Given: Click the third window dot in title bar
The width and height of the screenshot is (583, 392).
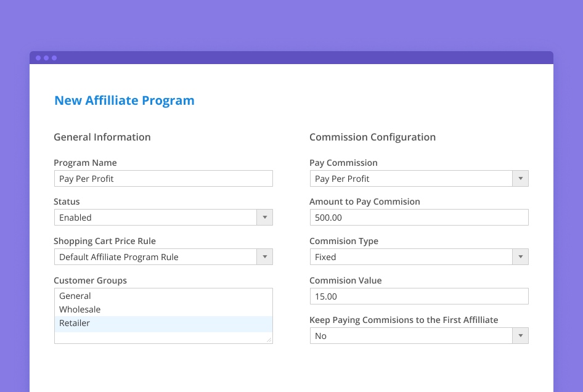Looking at the screenshot, I should (x=54, y=58).
